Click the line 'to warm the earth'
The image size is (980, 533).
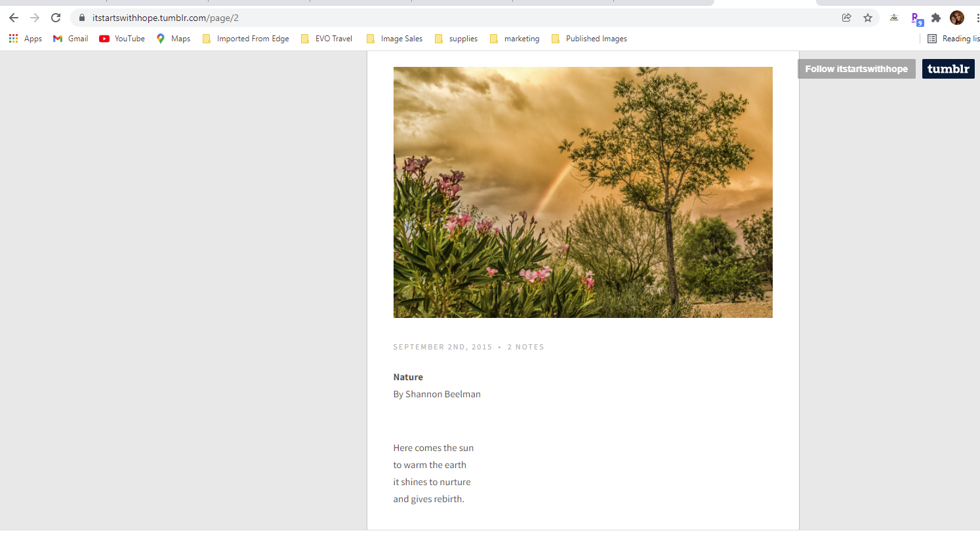pos(430,465)
